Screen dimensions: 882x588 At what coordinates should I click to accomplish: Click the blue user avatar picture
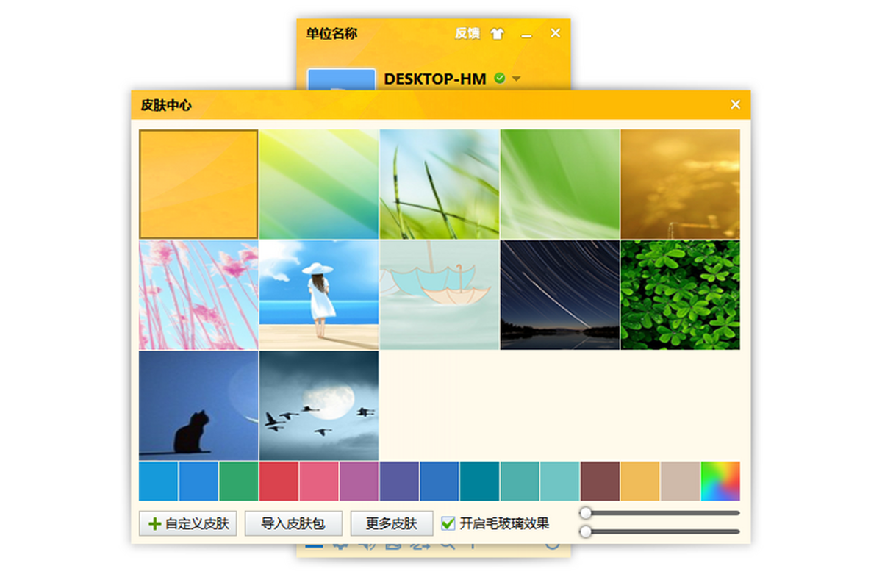(x=341, y=80)
